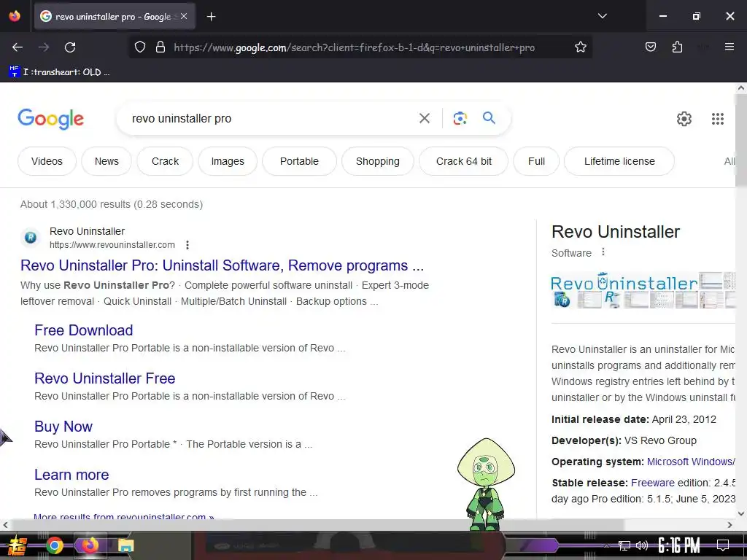Open volume control in the system tray

click(x=642, y=545)
